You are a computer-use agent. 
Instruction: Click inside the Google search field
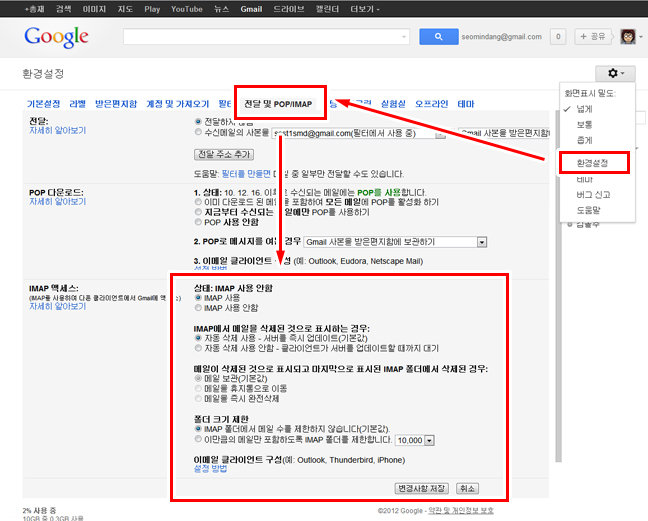pos(266,37)
